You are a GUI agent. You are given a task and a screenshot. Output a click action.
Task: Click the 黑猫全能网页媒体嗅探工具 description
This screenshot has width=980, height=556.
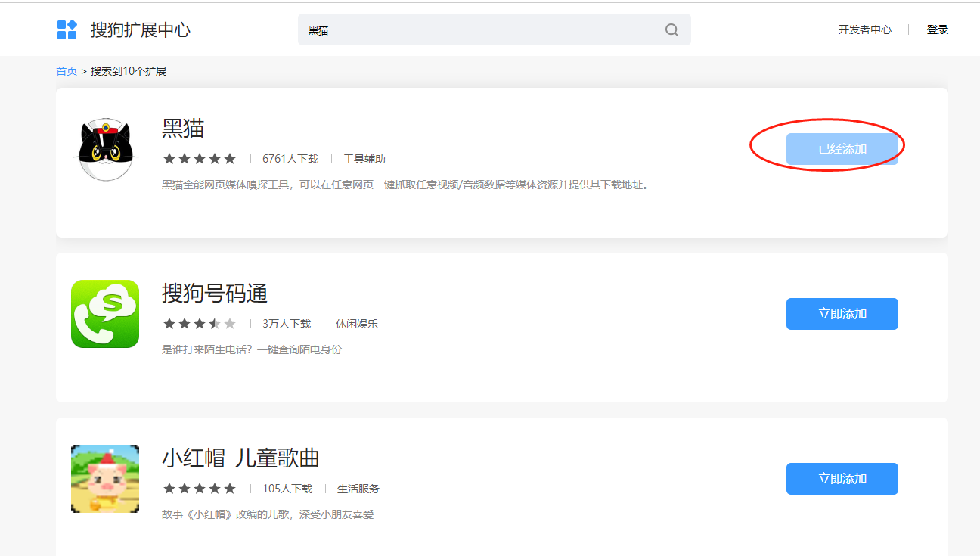click(x=405, y=185)
